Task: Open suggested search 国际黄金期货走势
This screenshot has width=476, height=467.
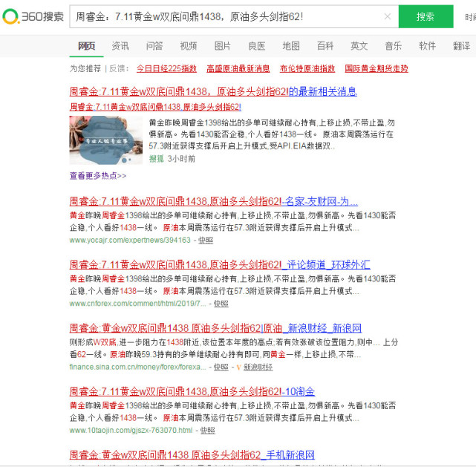Action: (376, 68)
